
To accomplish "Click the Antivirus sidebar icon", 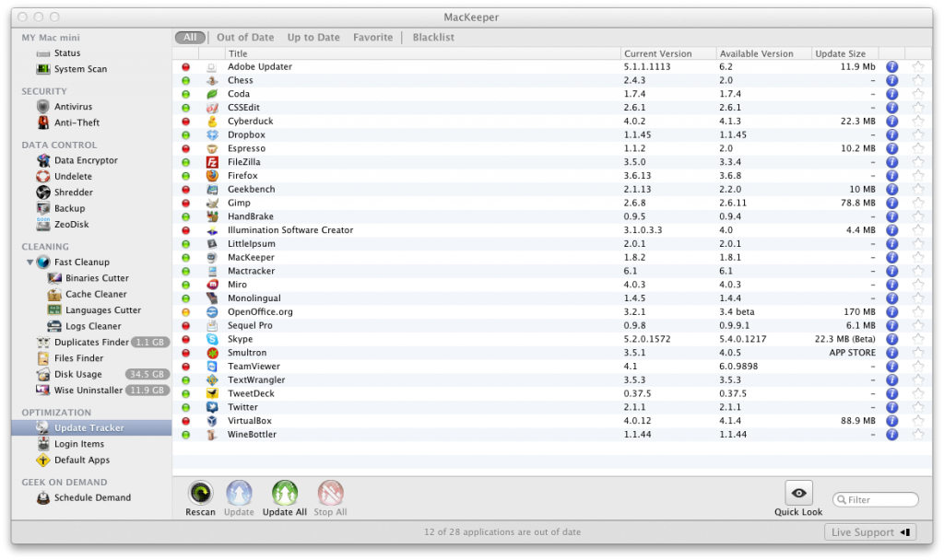I will (x=42, y=107).
